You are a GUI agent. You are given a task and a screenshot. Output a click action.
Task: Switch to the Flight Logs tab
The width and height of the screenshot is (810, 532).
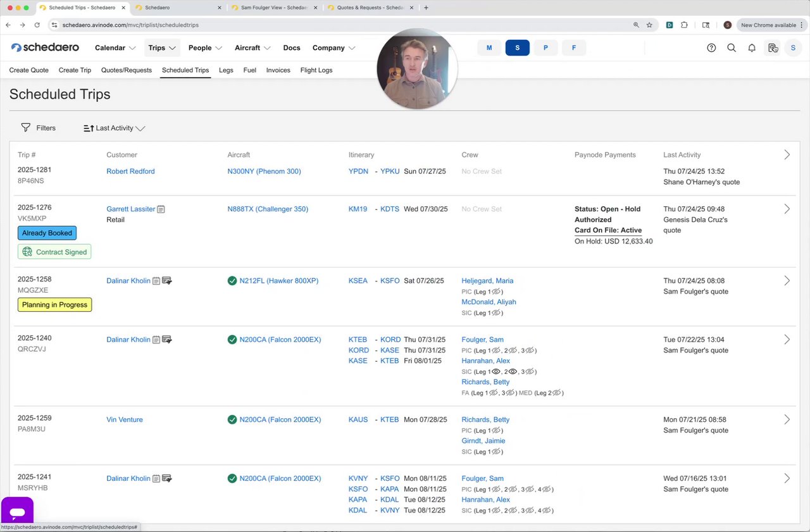click(x=316, y=70)
